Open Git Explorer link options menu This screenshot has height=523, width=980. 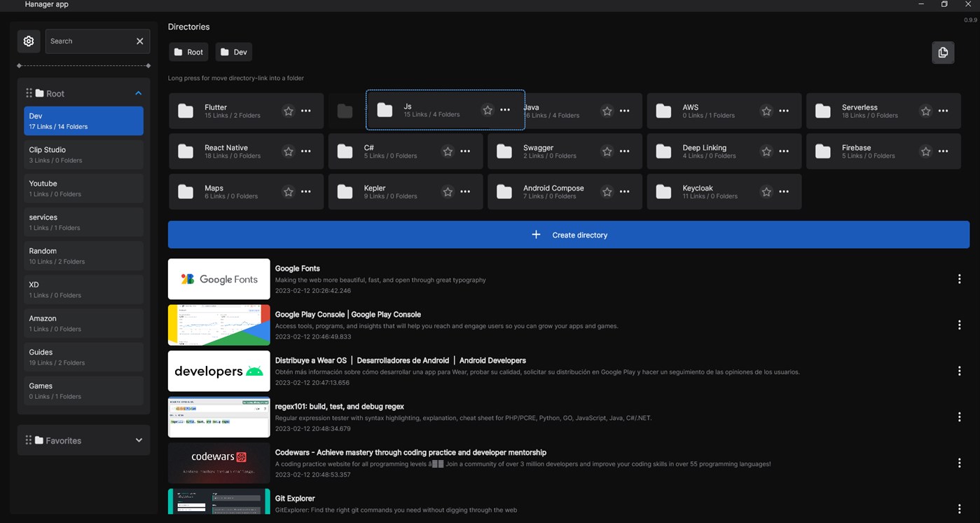point(959,509)
